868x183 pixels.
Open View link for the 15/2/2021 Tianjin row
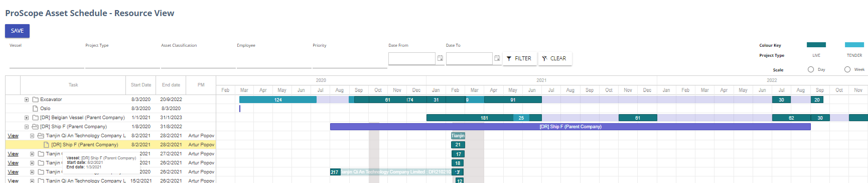(13, 180)
